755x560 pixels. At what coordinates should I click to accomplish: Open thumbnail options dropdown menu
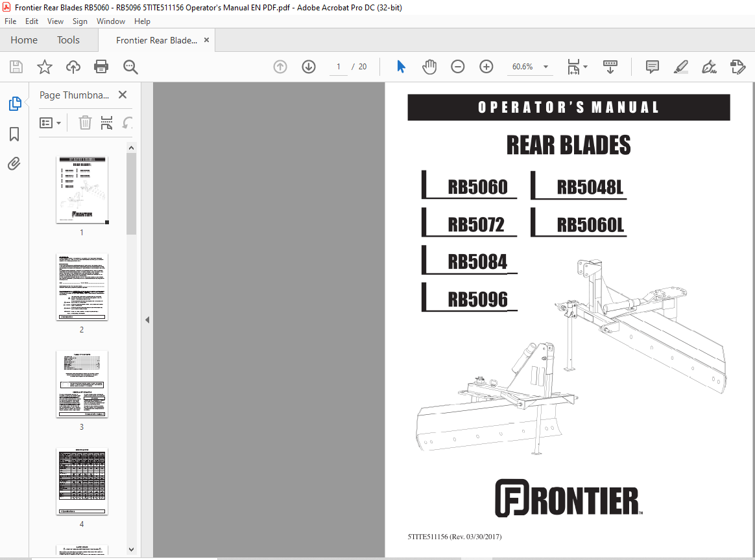pos(50,123)
